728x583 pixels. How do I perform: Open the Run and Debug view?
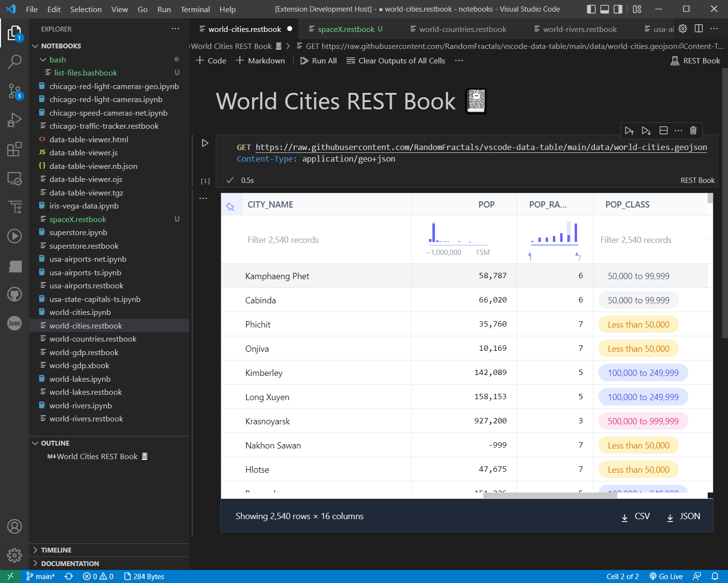point(15,120)
